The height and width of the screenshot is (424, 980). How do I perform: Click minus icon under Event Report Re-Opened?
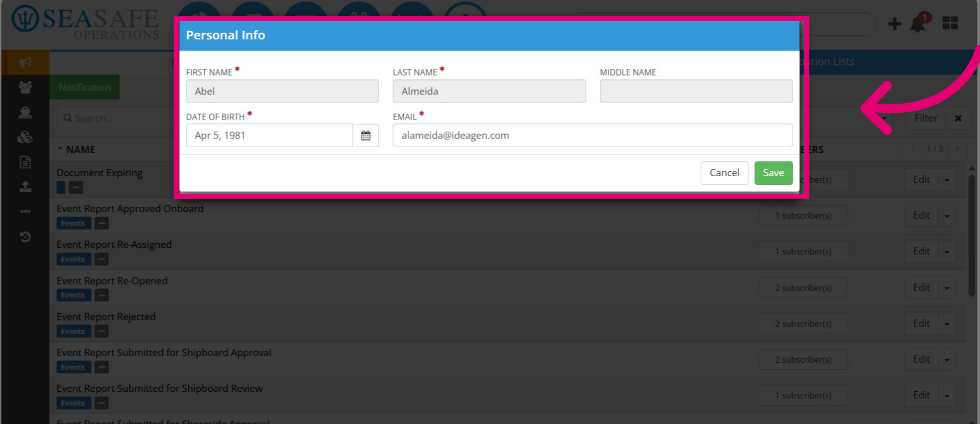(x=102, y=295)
